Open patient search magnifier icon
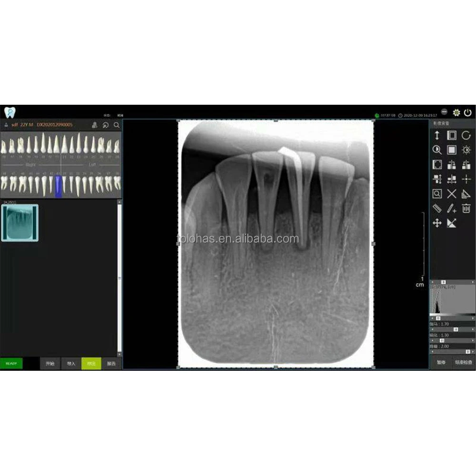476x476 pixels. [x=117, y=125]
